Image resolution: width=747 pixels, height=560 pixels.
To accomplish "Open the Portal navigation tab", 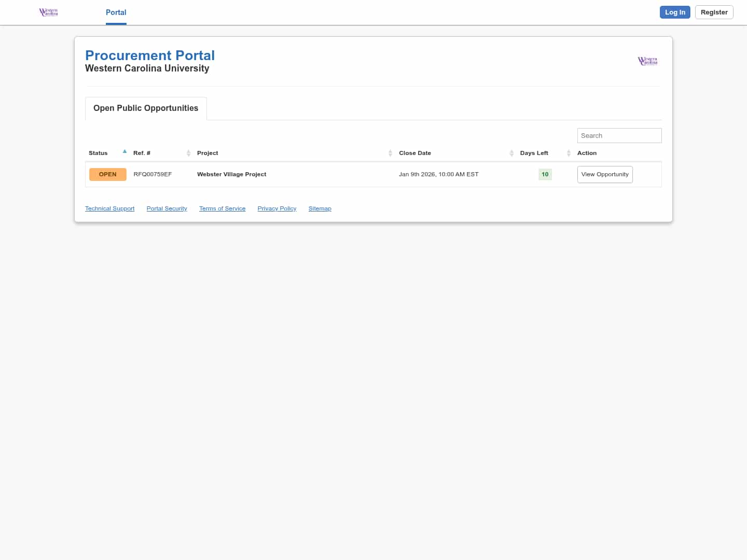I will (116, 12).
